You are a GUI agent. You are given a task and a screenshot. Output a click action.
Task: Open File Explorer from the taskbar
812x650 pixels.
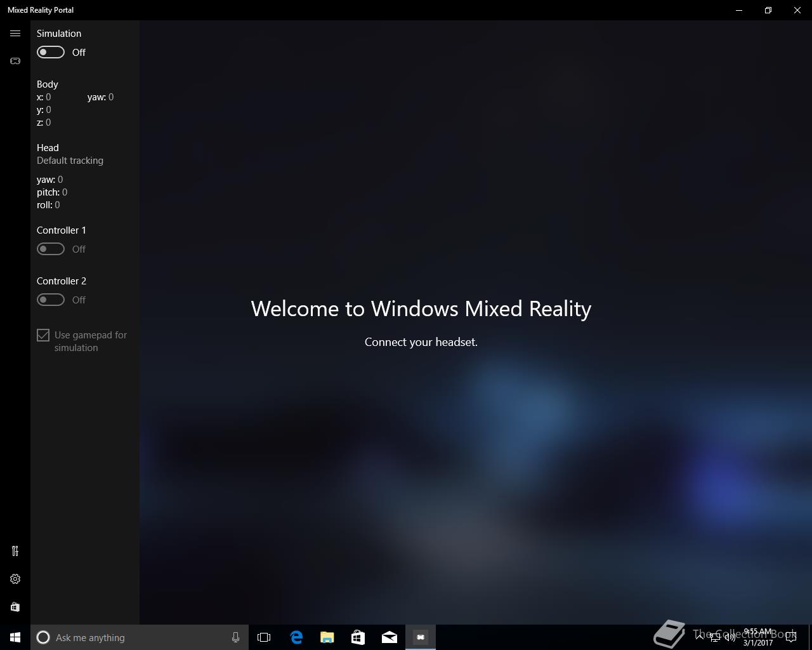coord(327,637)
